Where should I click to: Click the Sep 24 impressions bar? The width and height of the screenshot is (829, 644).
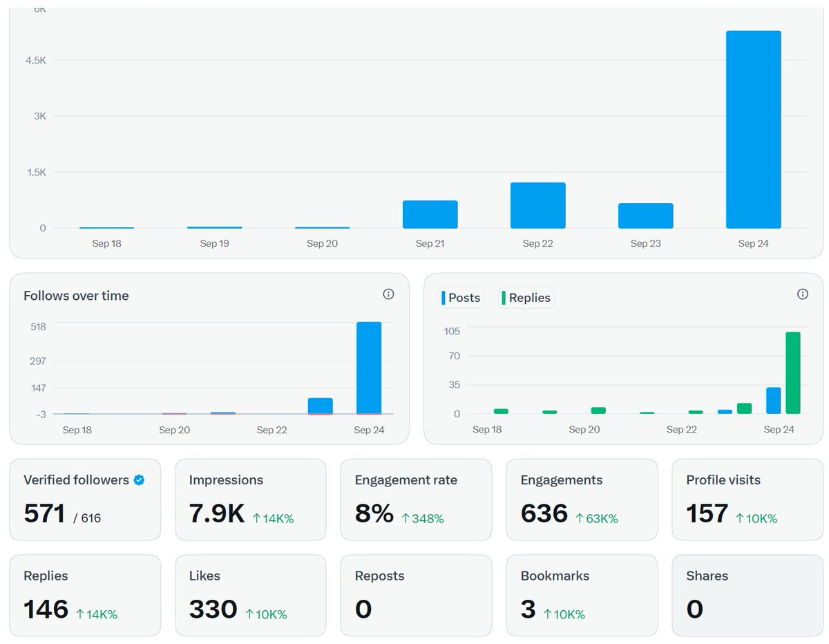(x=754, y=130)
